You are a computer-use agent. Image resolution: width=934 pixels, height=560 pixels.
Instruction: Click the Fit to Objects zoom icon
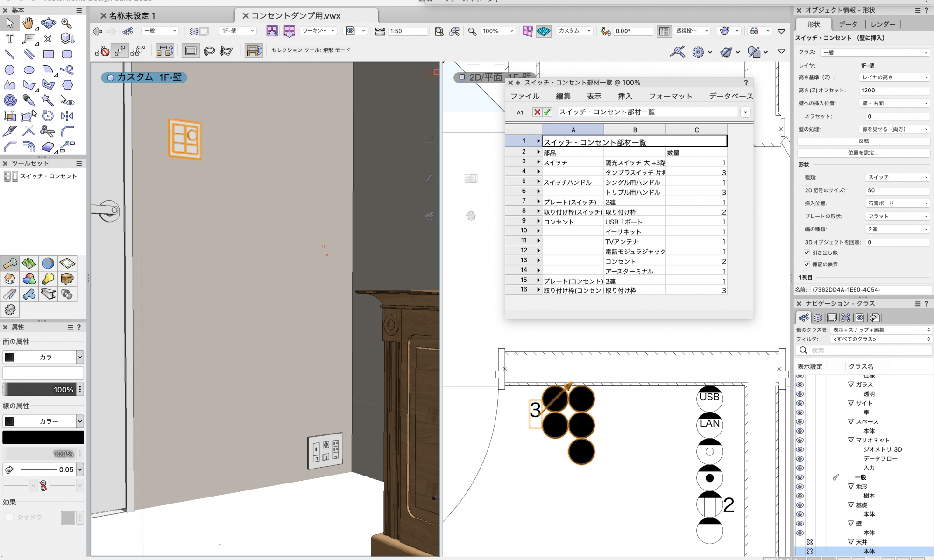[454, 31]
